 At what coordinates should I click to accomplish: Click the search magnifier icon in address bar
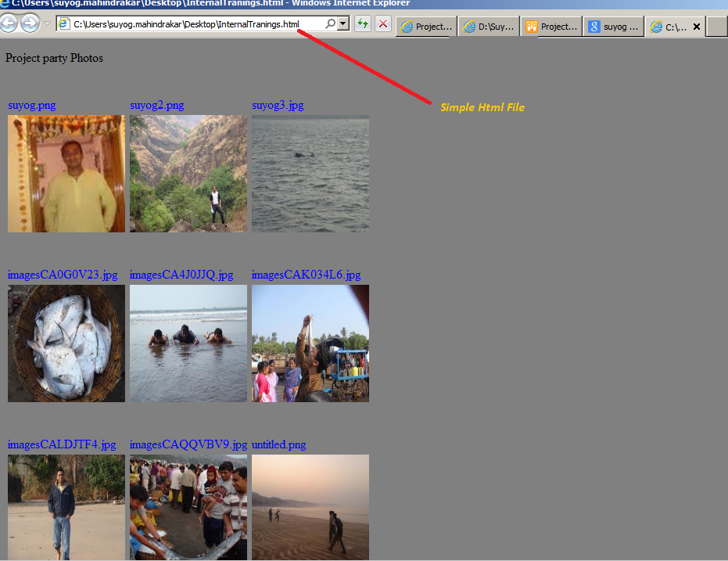(330, 23)
